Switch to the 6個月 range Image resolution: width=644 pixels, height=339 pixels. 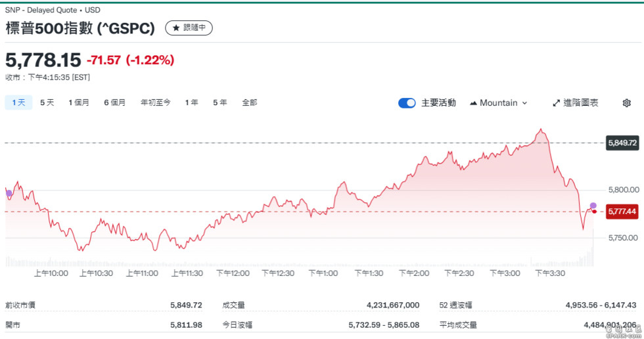pyautogui.click(x=114, y=102)
